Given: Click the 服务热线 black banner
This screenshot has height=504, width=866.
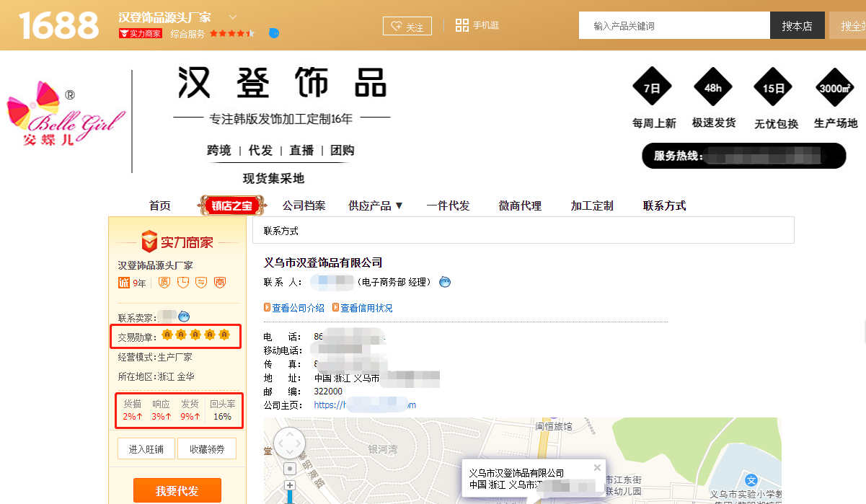Looking at the screenshot, I should tap(743, 156).
